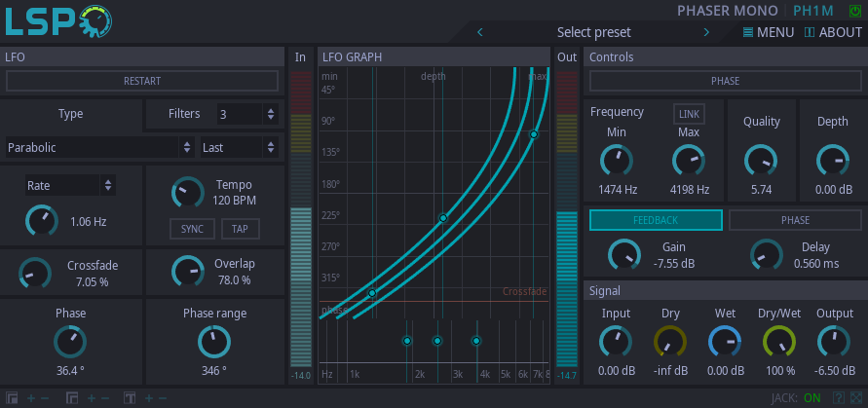Viewport: 868px width, 408px height.
Task: Open the Rate mode dropdown
Action: 71,185
